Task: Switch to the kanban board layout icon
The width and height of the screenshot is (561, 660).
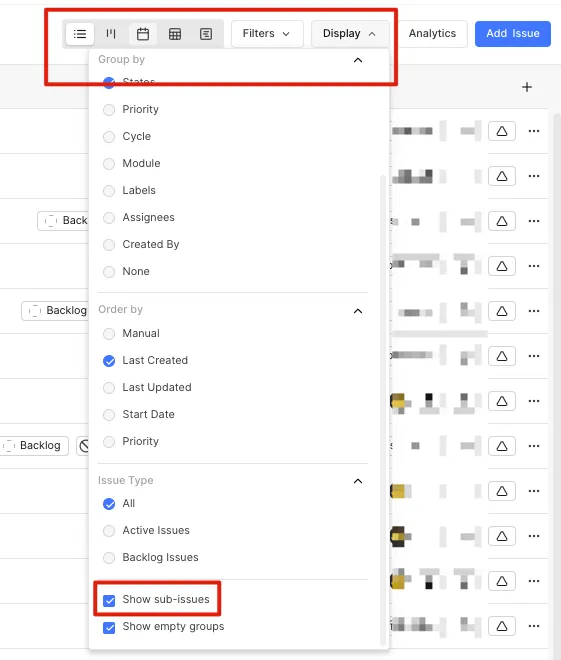Action: tap(111, 34)
